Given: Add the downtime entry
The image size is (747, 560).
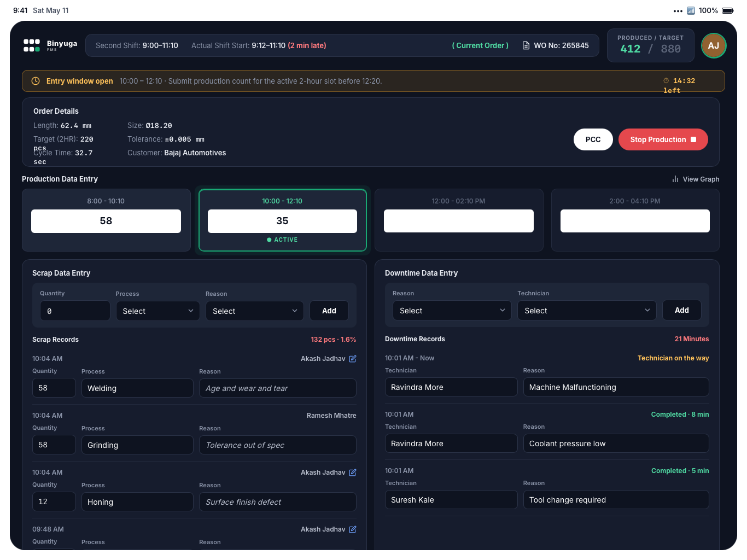Looking at the screenshot, I should pos(681,310).
